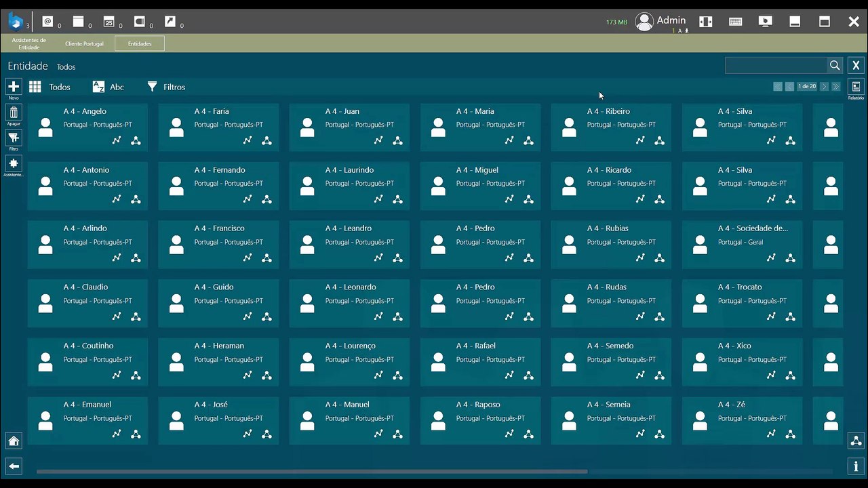
Task: Select A 4 - Arlindo entity
Action: pos(87,244)
